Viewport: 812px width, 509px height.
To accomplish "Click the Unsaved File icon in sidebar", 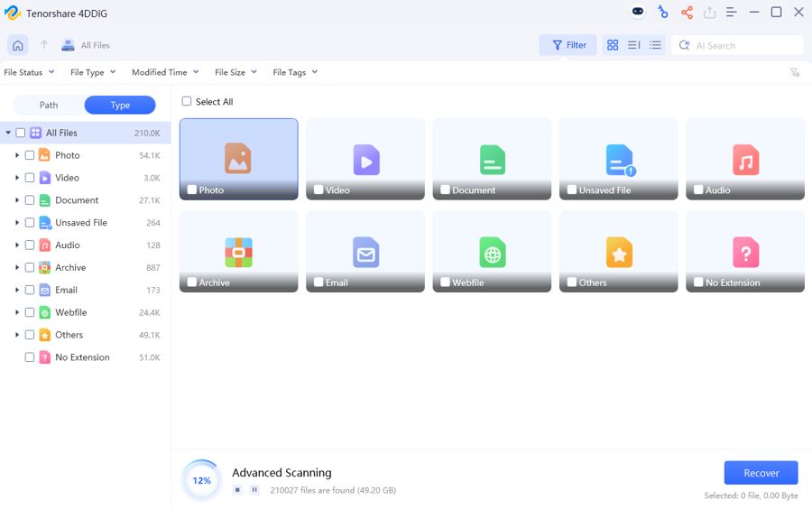I will click(x=45, y=223).
